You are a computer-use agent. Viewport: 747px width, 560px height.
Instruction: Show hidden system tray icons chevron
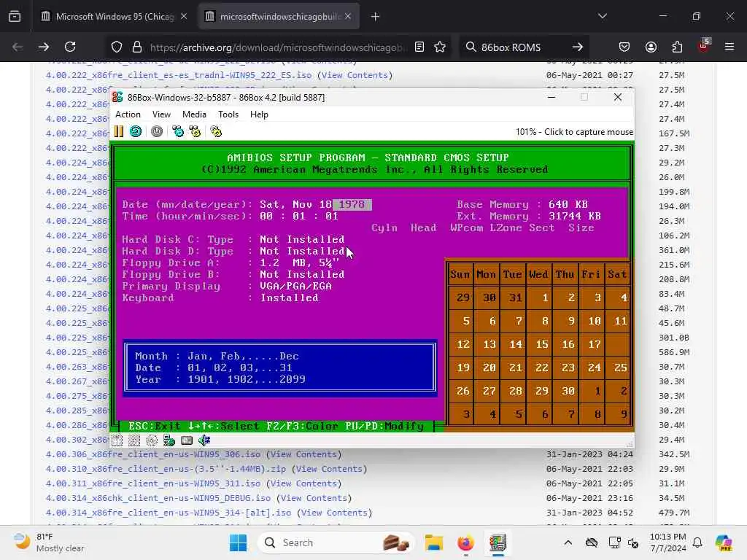click(568, 542)
